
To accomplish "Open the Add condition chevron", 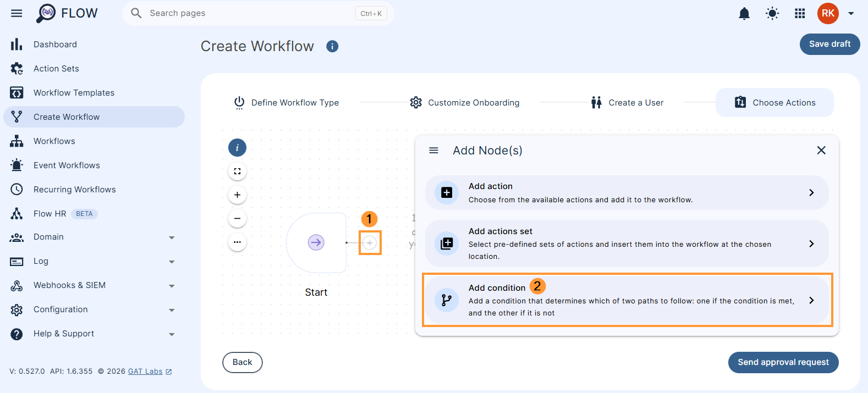I will point(811,300).
